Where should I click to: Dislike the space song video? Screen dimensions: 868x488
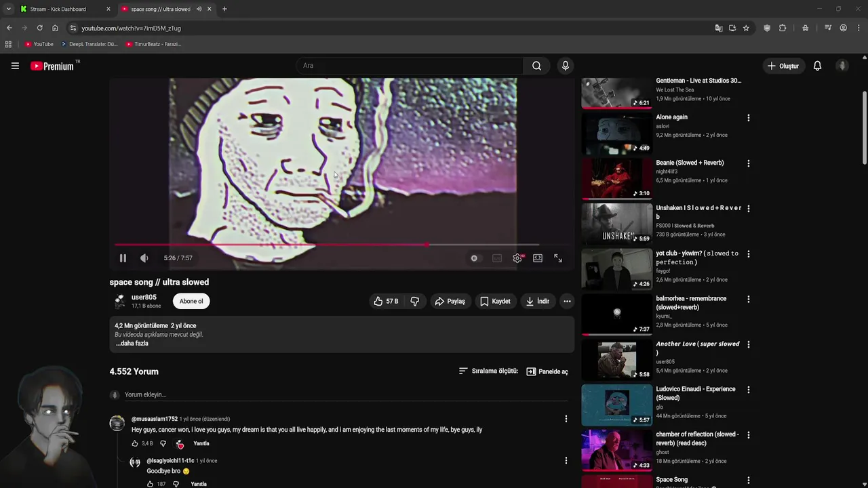click(x=415, y=301)
